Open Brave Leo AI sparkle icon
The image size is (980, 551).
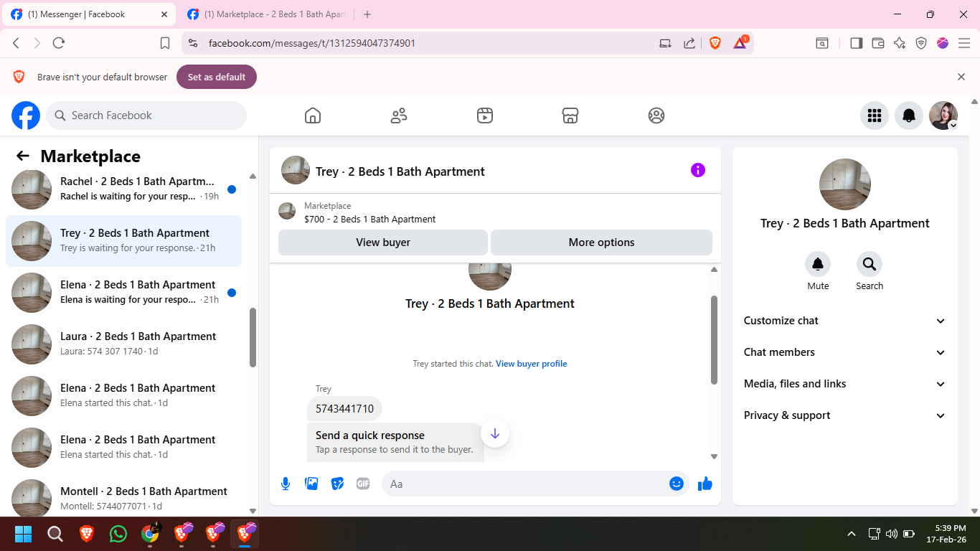(x=900, y=43)
